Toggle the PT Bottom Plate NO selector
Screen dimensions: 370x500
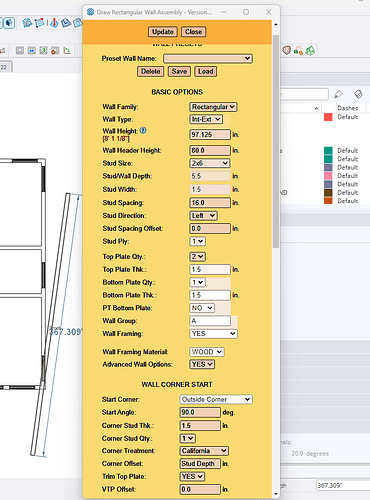(x=202, y=308)
